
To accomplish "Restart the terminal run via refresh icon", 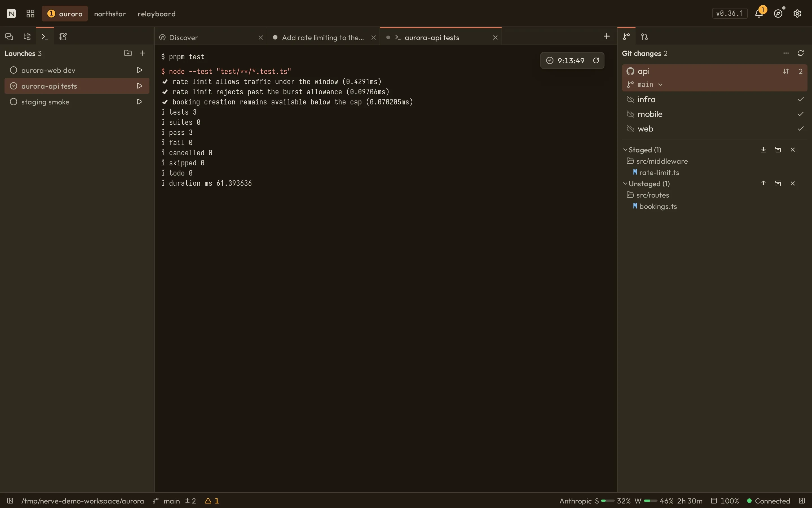I will pyautogui.click(x=596, y=60).
